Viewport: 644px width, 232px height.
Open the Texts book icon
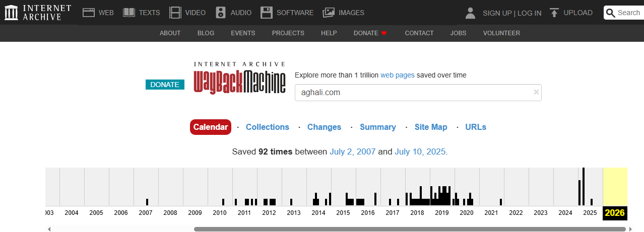(x=129, y=13)
